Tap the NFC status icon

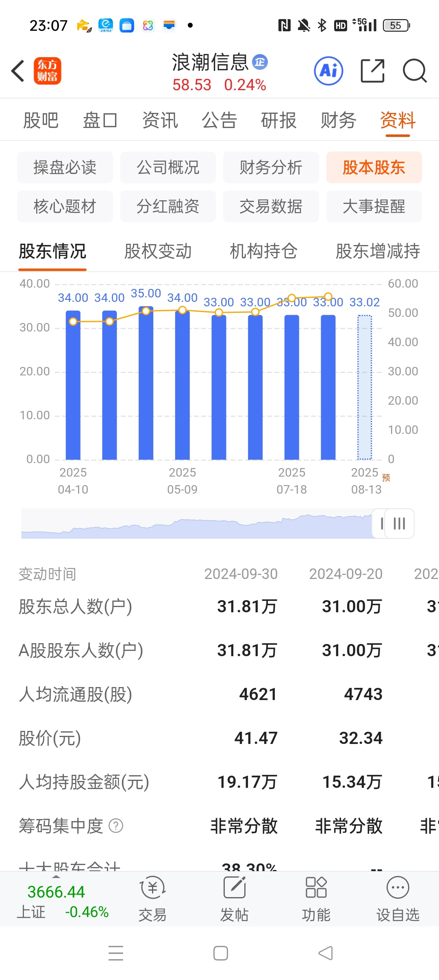coord(284,26)
